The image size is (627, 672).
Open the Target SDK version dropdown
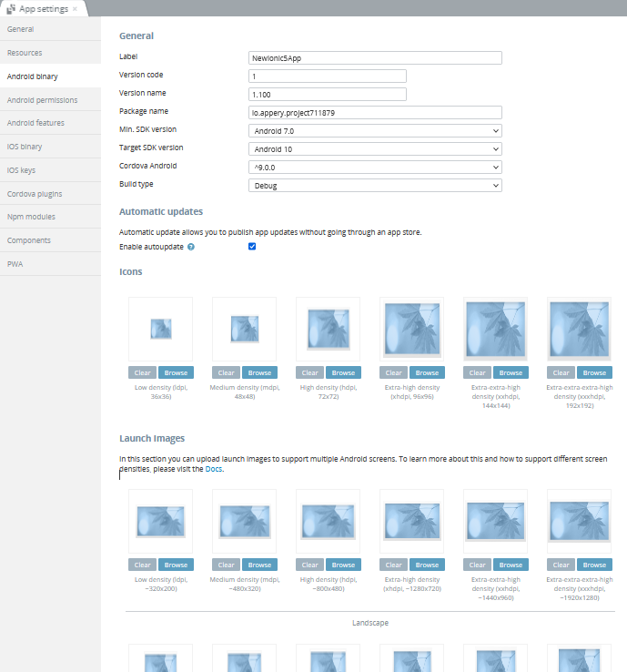[375, 149]
